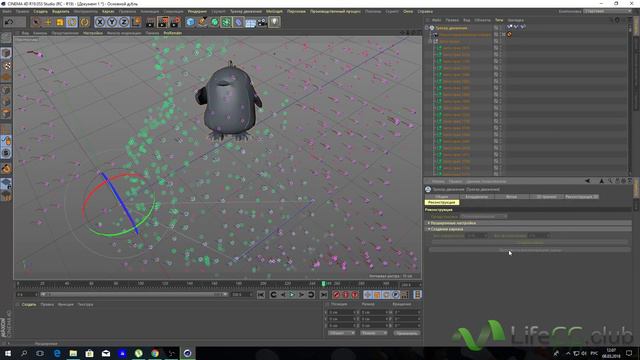Open the layout selector dropdown
The image size is (640, 360).
pos(606,11)
